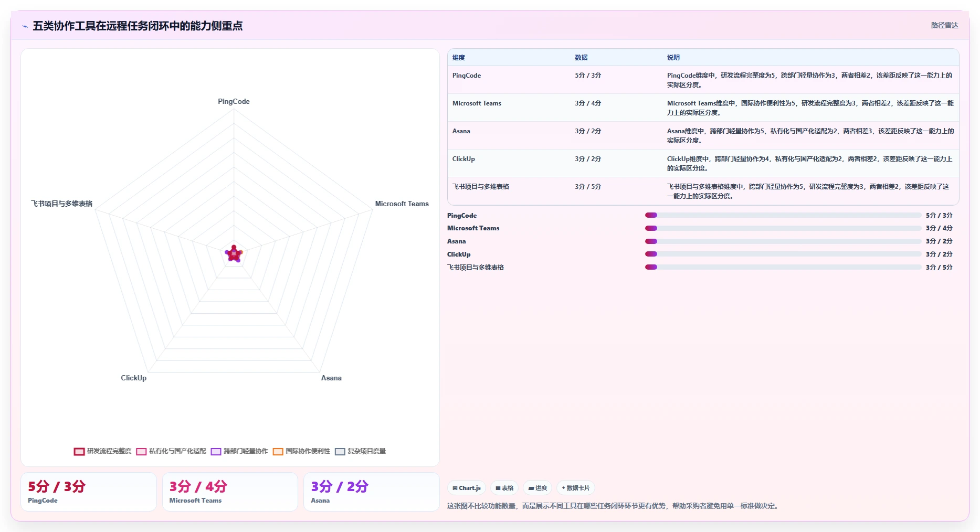
Task: Toggle 复杂项目度量 legend series
Action: (360, 451)
